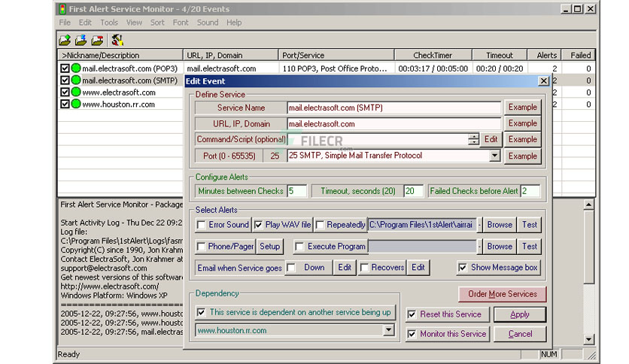This screenshot has height=364, width=629.
Task: Toggle the dependent on another service checkbox
Action: (202, 312)
